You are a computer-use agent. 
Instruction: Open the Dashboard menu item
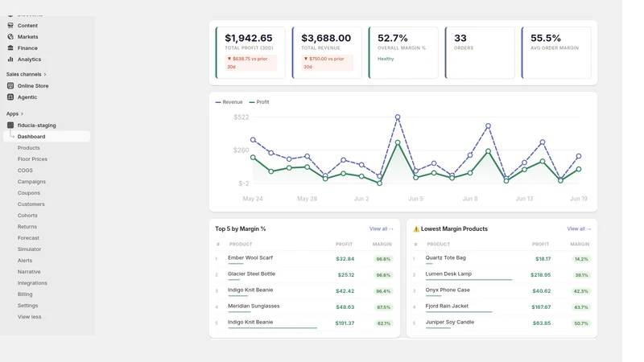(x=47, y=136)
